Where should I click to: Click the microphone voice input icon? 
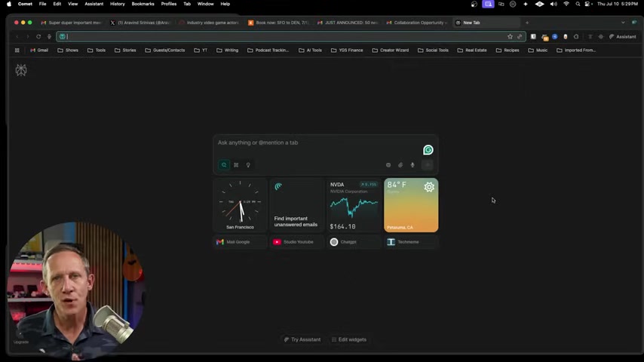412,165
